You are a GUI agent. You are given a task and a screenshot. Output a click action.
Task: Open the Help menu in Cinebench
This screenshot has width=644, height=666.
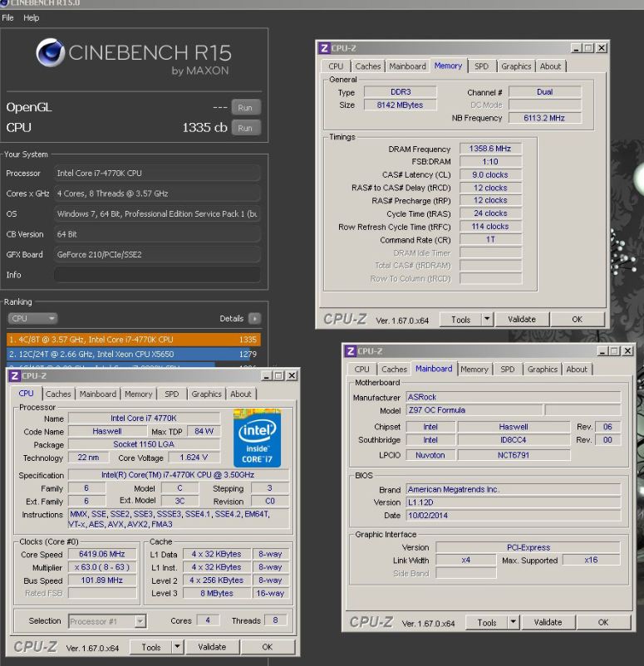pos(31,17)
